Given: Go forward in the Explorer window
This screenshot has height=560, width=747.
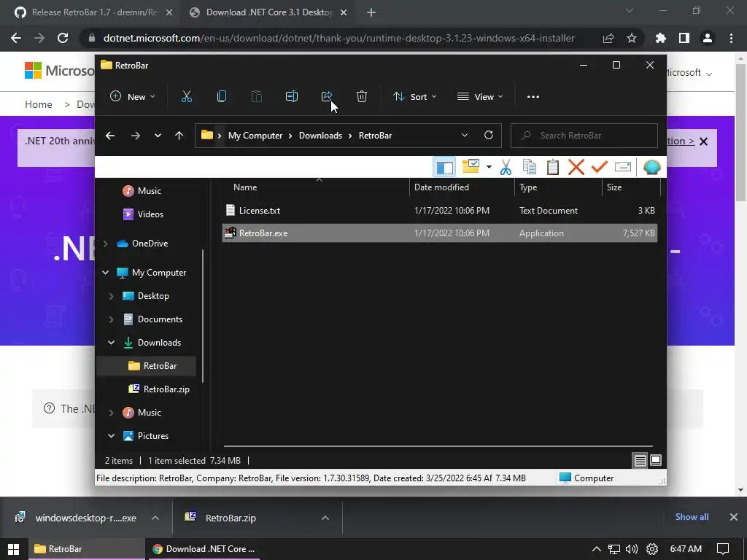Looking at the screenshot, I should [x=136, y=136].
